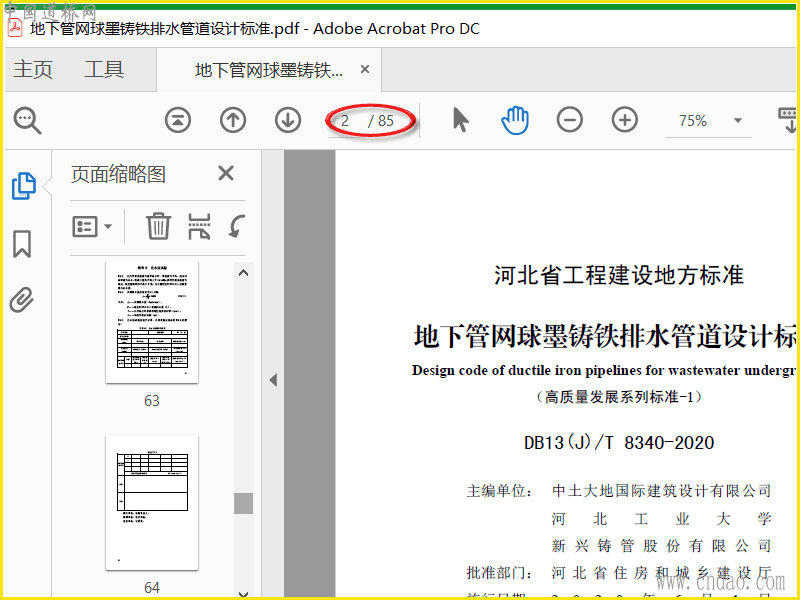800x600 pixels.
Task: Select page 64 thumbnail
Action: (152, 503)
